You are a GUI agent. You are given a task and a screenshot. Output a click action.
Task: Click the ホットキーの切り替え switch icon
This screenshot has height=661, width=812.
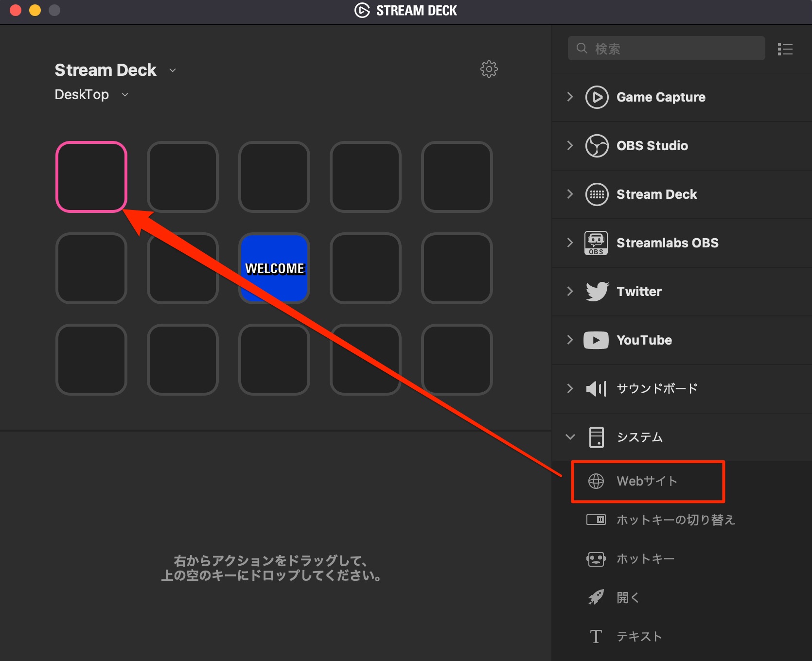click(596, 520)
